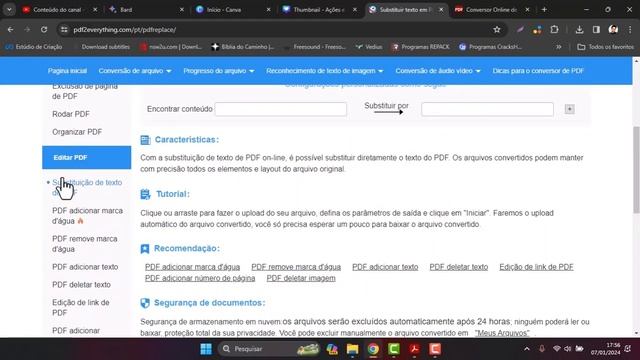
Task: Open PDF adicionar número de página link
Action: pos(200,278)
